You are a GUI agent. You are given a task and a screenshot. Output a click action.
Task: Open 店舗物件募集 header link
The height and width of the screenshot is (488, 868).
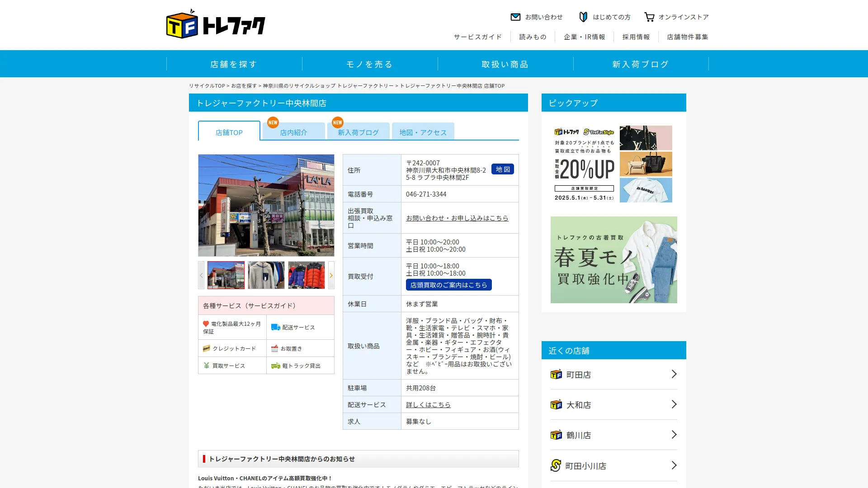(688, 37)
